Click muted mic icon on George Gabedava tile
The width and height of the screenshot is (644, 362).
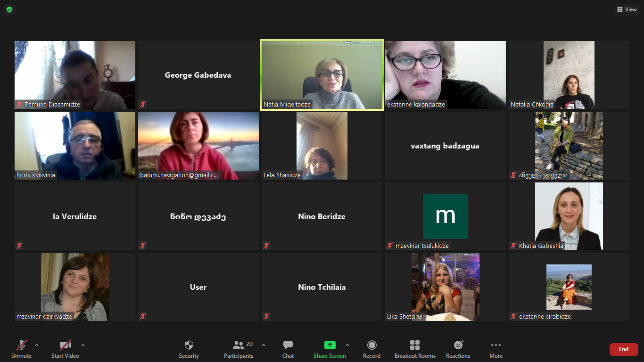click(143, 104)
